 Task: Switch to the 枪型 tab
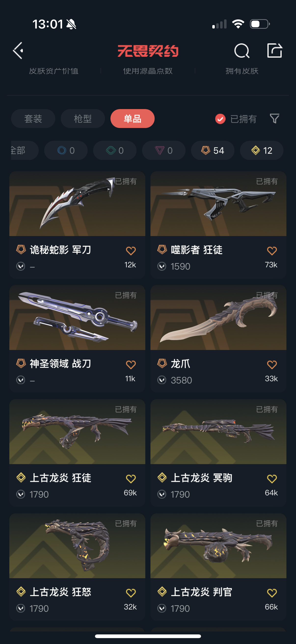83,118
